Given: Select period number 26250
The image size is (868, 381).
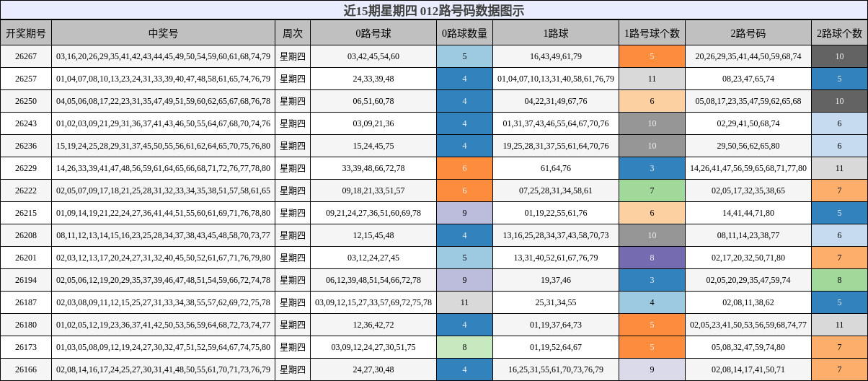Looking at the screenshot, I should coord(26,101).
